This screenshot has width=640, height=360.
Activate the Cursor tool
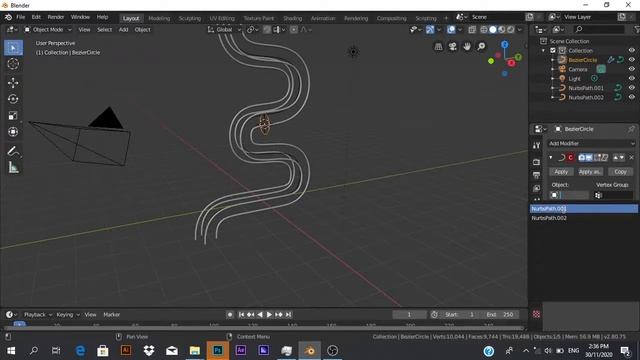coord(13,64)
